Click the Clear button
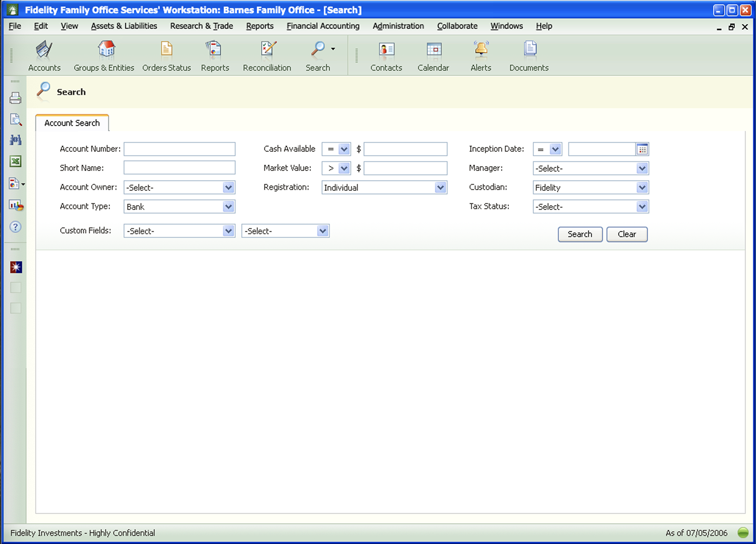Viewport: 756px width, 544px height. (627, 234)
